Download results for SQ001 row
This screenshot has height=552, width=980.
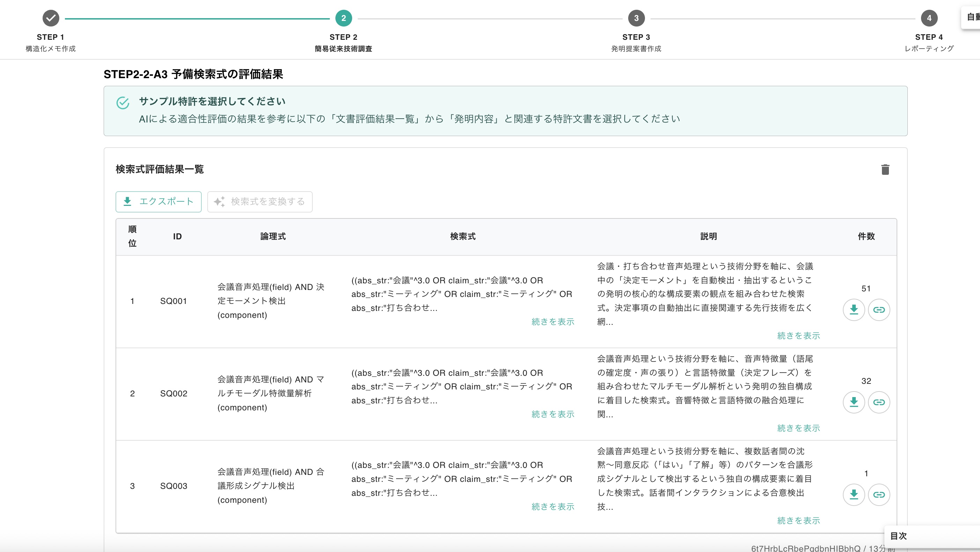854,309
